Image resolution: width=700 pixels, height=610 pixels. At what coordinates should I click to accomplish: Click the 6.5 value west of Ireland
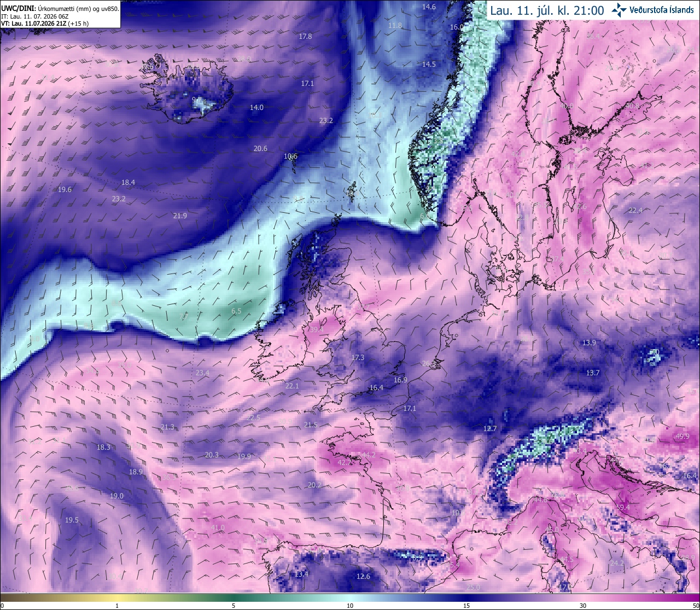pyautogui.click(x=236, y=311)
